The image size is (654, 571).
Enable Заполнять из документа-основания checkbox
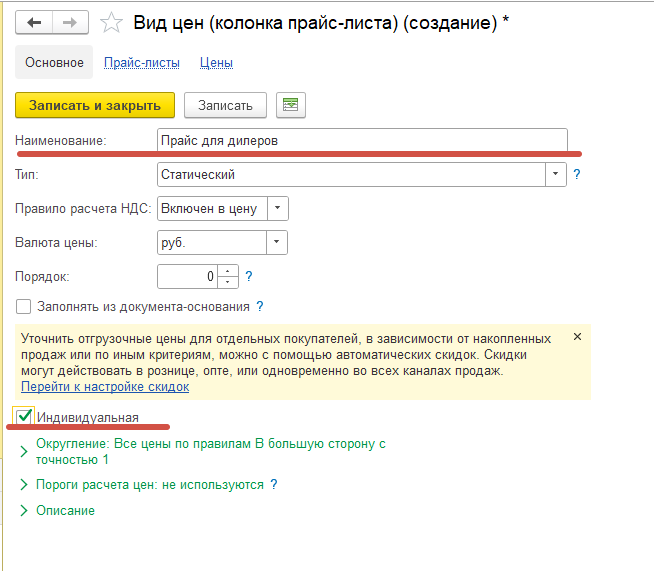click(23, 307)
